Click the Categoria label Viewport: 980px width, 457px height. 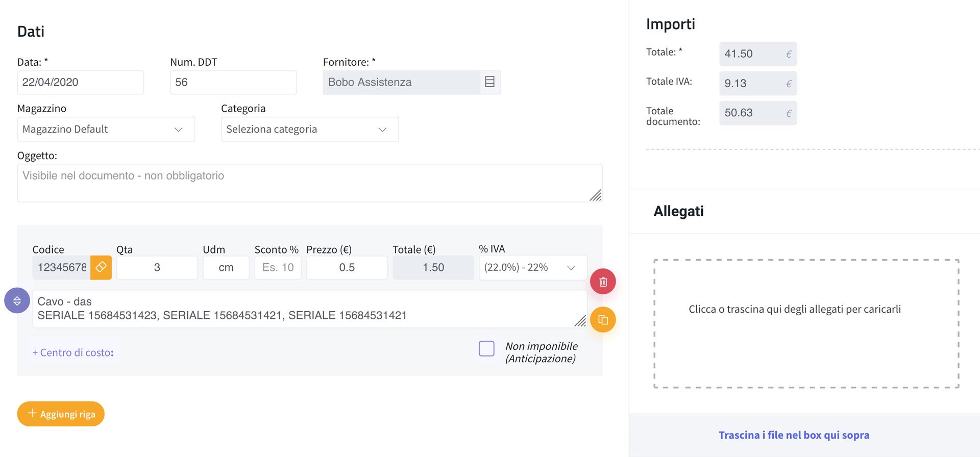(x=243, y=108)
